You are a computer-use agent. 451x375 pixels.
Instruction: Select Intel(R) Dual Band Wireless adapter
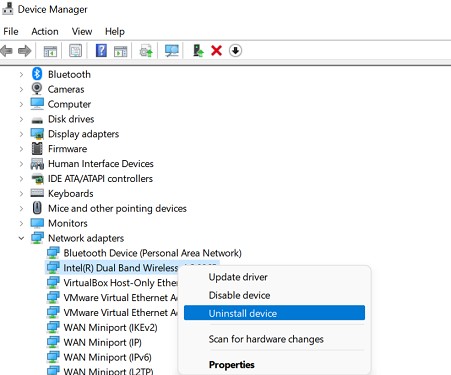121,268
